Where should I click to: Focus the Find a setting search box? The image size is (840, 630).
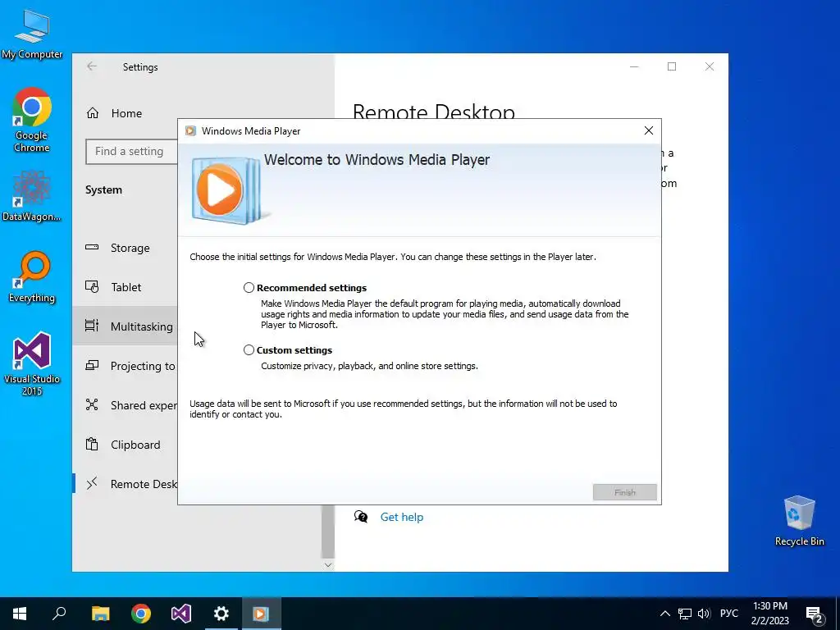[x=132, y=152]
